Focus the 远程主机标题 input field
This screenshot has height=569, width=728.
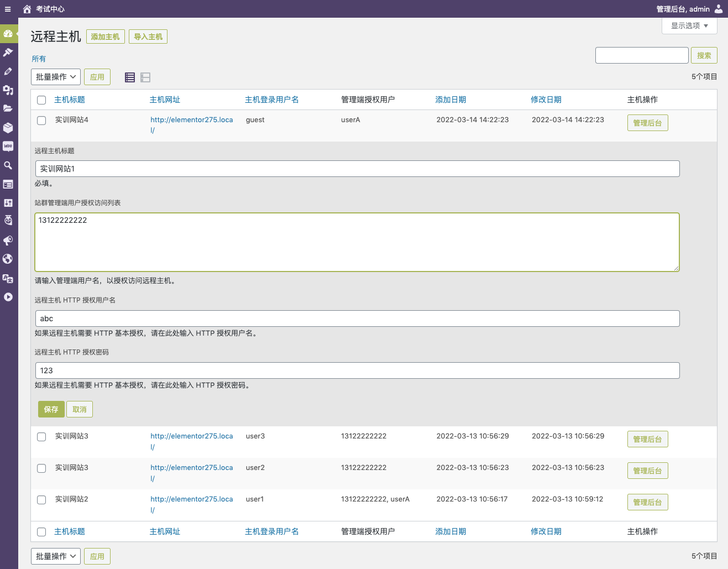pyautogui.click(x=358, y=169)
